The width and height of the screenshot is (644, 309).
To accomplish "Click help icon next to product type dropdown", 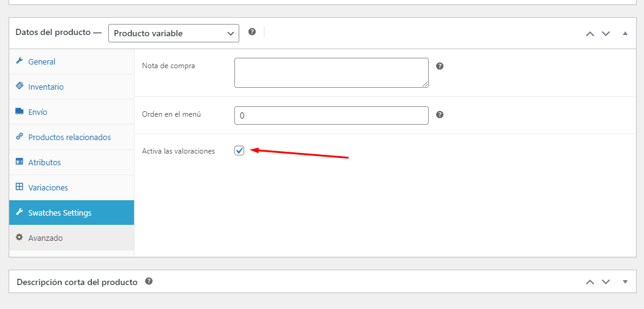I will coord(252,31).
